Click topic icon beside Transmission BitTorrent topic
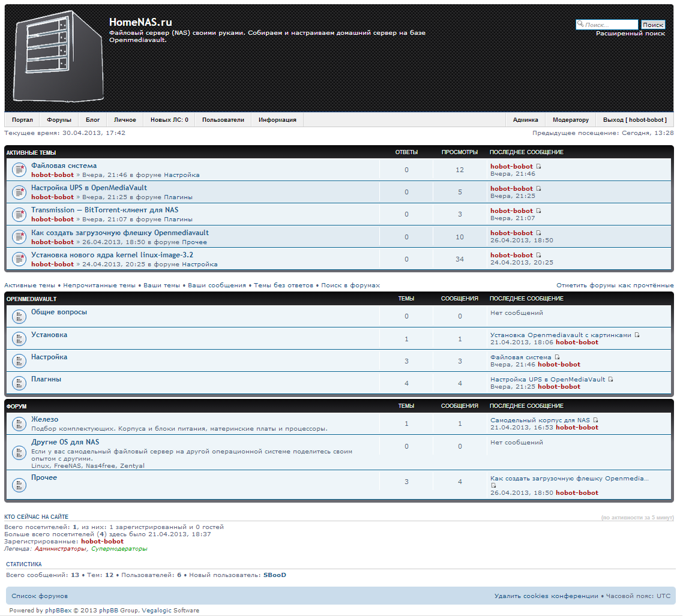Image resolution: width=683 pixels, height=616 pixels. [19, 215]
